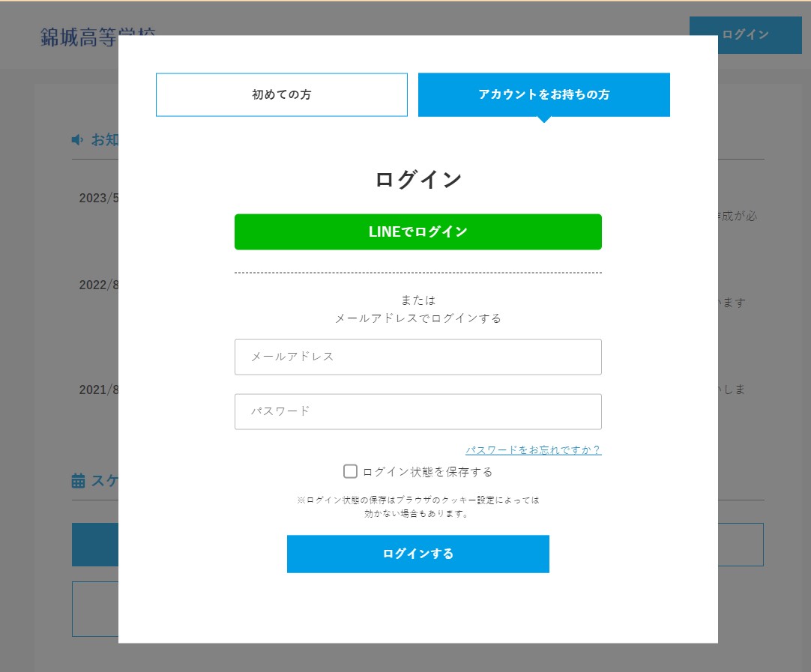Focus the パスワード input field
Image resolution: width=811 pixels, height=672 pixels.
pyautogui.click(x=417, y=411)
